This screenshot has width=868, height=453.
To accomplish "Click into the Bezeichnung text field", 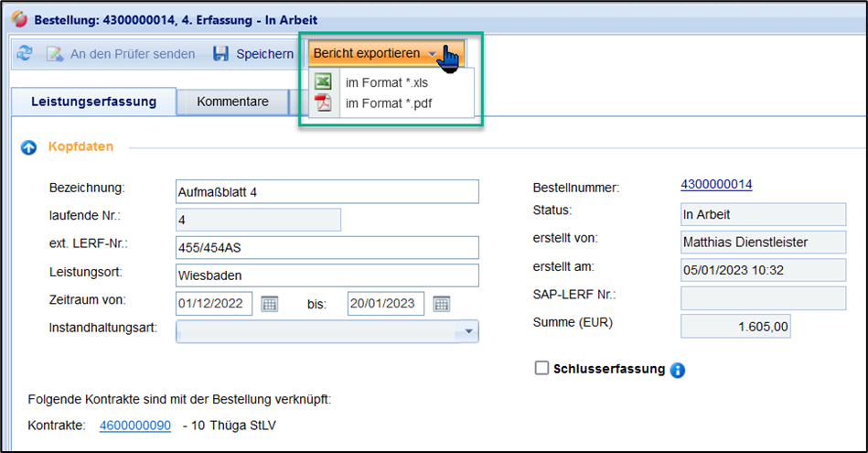I will (326, 191).
